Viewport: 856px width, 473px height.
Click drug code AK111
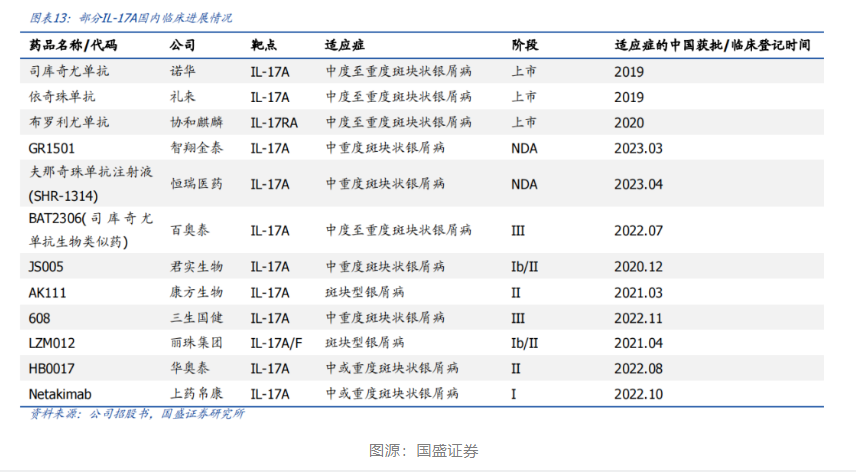point(47,293)
